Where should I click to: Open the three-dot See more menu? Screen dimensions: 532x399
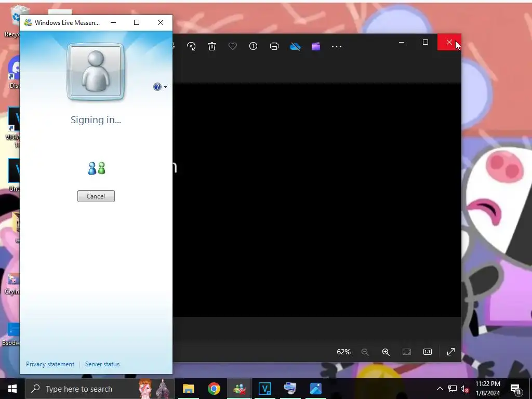point(337,46)
